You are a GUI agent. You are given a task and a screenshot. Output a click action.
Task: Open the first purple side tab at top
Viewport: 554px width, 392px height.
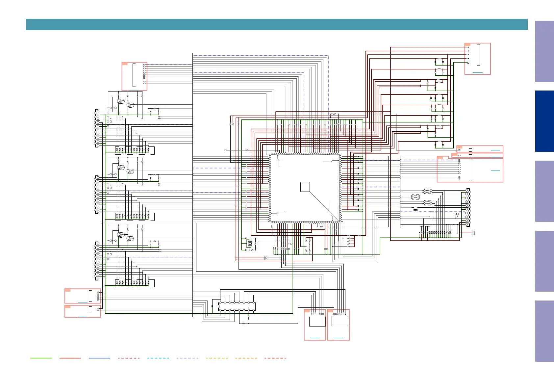(544, 51)
